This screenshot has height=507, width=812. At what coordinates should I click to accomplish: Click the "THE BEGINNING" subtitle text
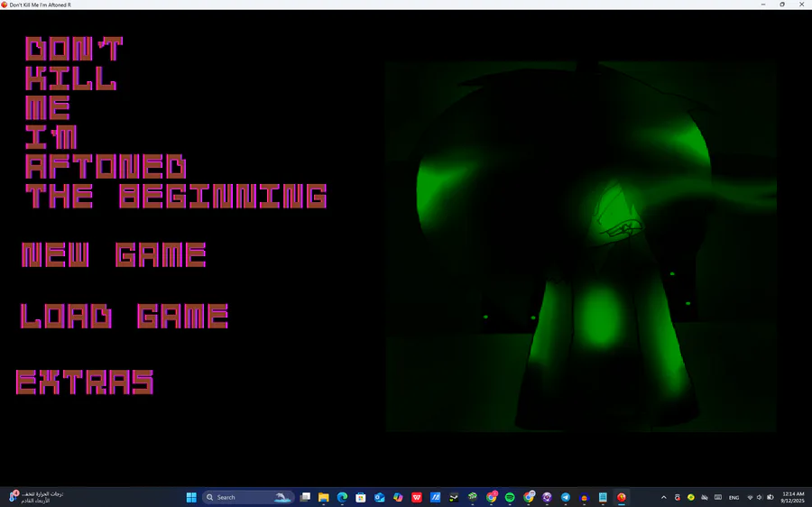click(177, 196)
